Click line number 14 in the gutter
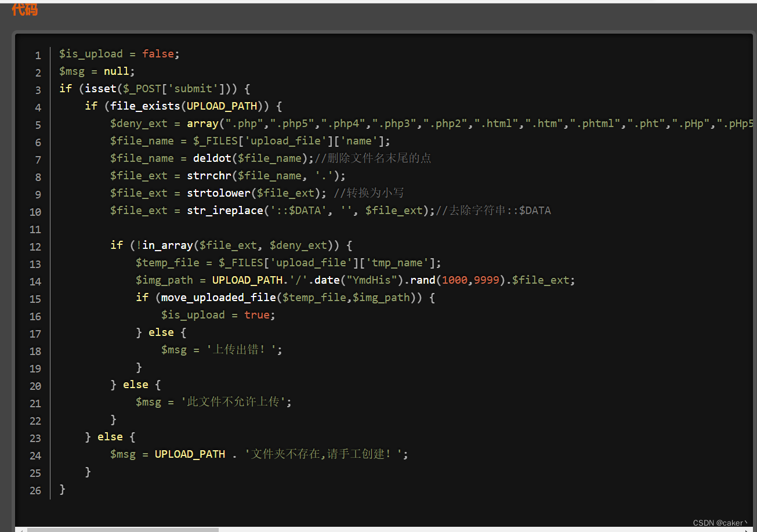Image resolution: width=757 pixels, height=532 pixels. click(x=35, y=281)
